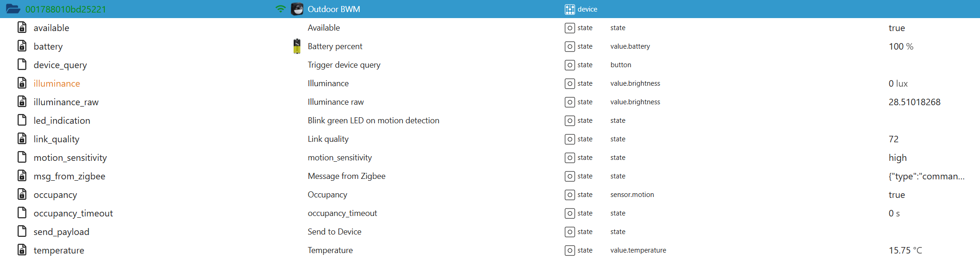Collapse the 001788010bd25221 device folder
980x260 pixels.
13,9
